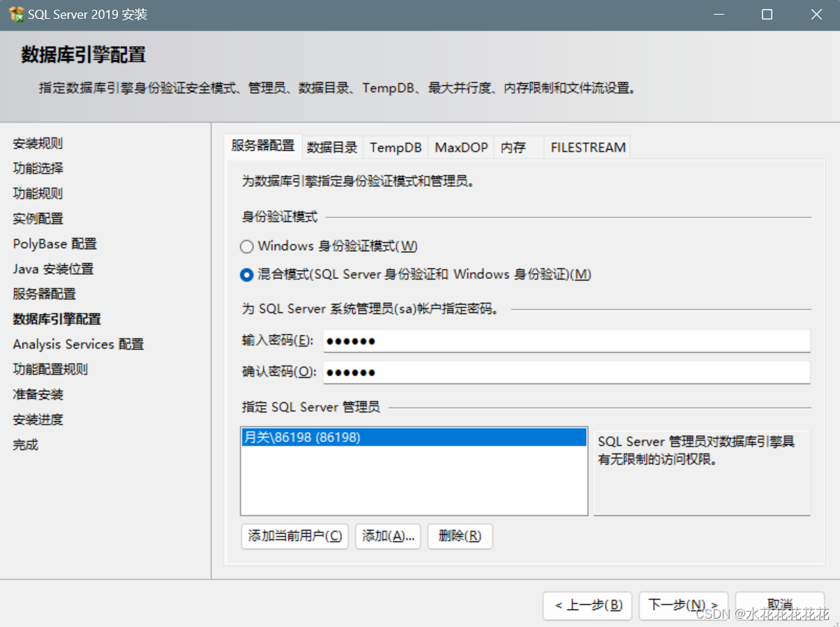Switch to the 数据目录 tab
Viewport: 840px width, 627px height.
pyautogui.click(x=332, y=147)
